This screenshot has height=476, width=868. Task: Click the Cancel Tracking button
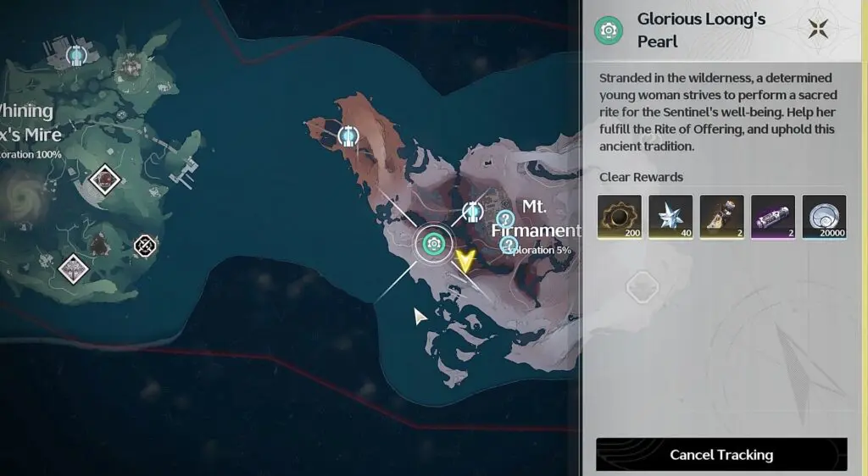click(x=721, y=455)
